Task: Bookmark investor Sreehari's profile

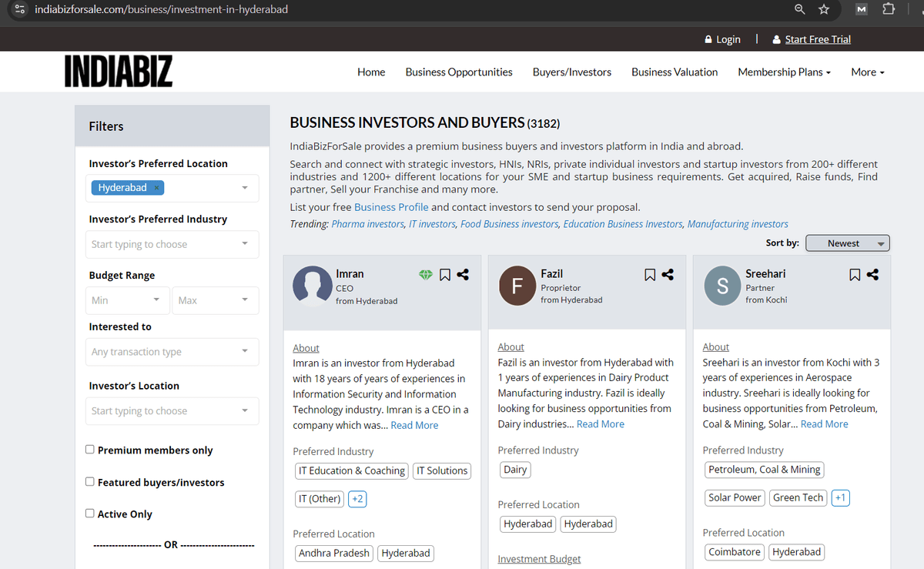Action: pyautogui.click(x=854, y=274)
